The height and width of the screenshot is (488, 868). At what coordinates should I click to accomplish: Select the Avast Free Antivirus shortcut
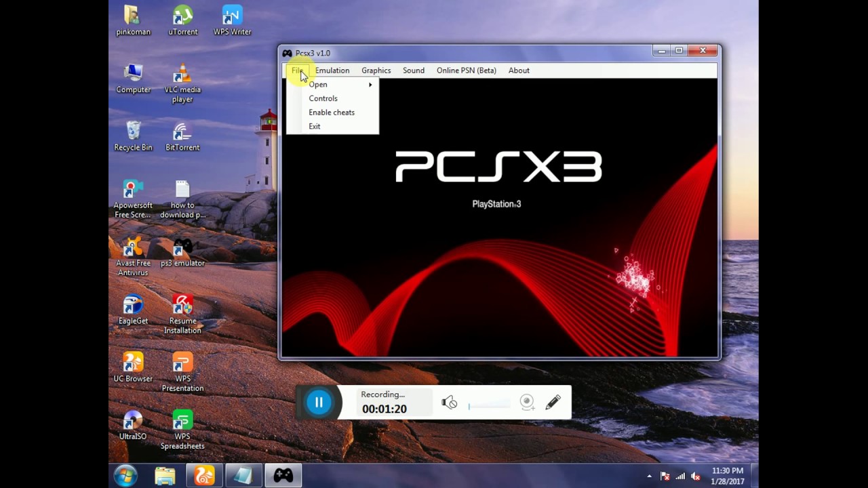[x=133, y=256]
